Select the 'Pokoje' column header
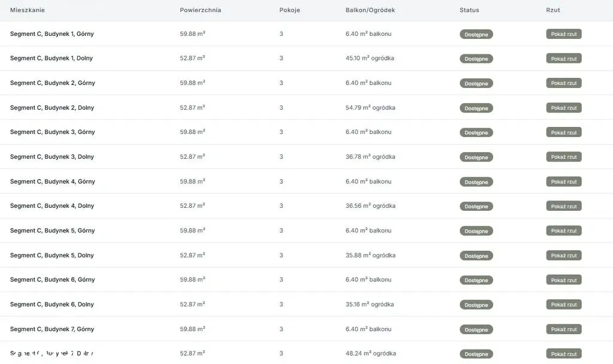 click(290, 10)
